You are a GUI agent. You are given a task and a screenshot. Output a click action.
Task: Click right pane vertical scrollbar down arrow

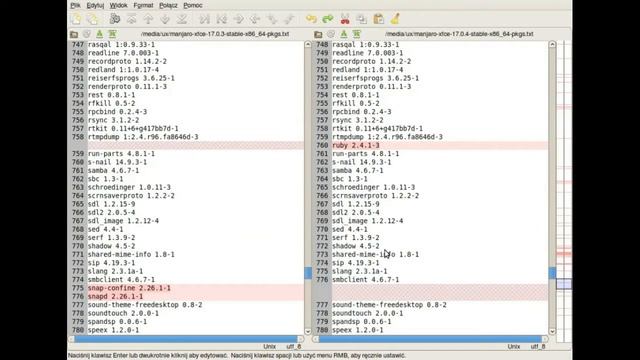tap(552, 331)
